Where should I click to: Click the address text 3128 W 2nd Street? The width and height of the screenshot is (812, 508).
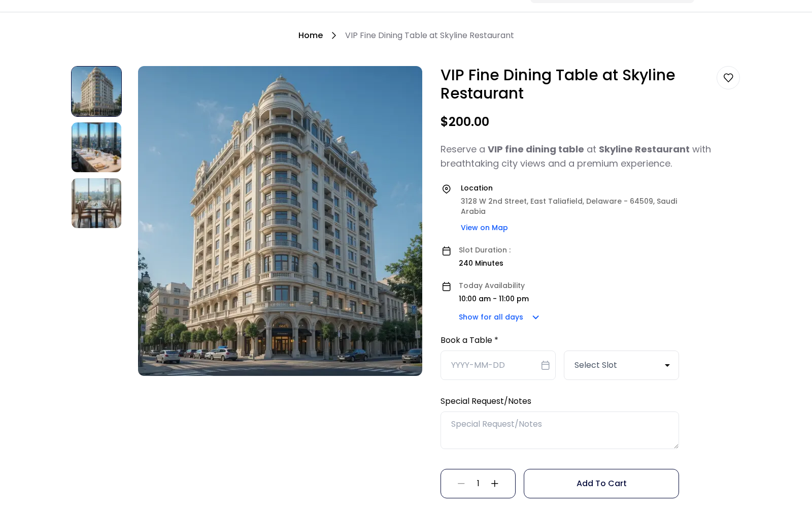click(x=569, y=206)
